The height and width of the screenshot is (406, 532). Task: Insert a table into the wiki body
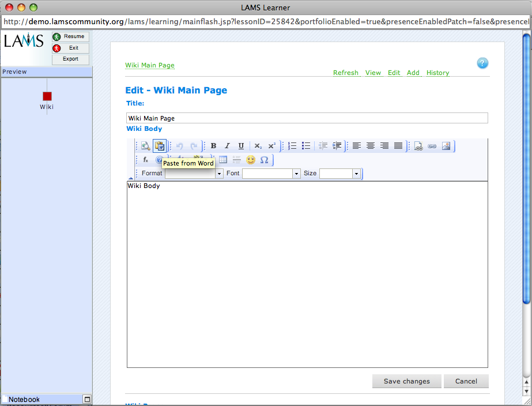pos(223,160)
